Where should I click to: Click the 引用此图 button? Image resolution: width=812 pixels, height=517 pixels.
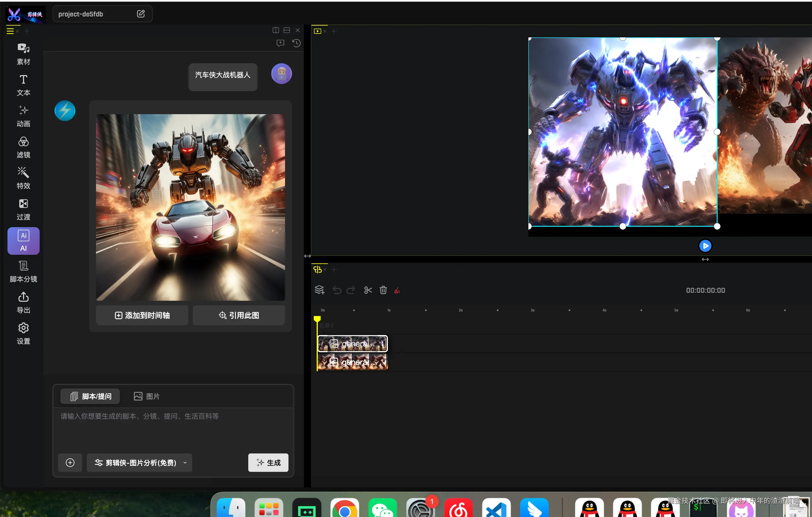point(239,315)
